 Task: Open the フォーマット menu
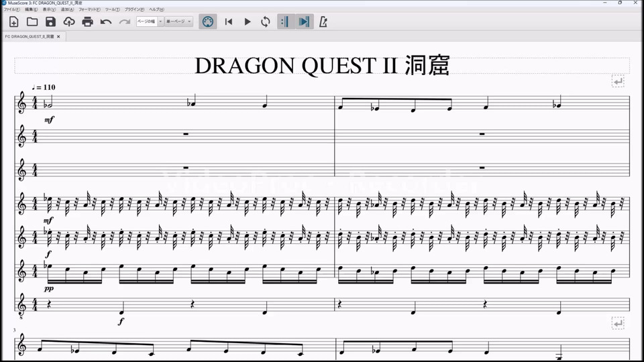(89, 9)
